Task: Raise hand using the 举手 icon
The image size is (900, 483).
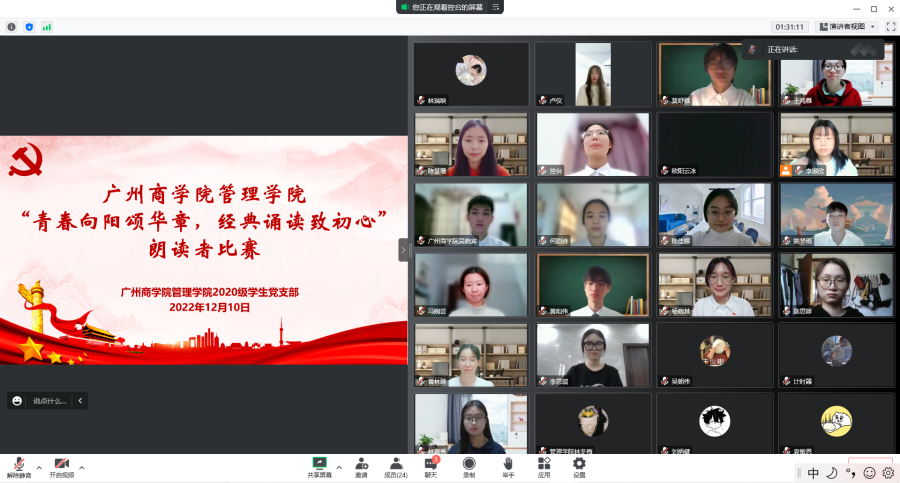Action: click(507, 467)
